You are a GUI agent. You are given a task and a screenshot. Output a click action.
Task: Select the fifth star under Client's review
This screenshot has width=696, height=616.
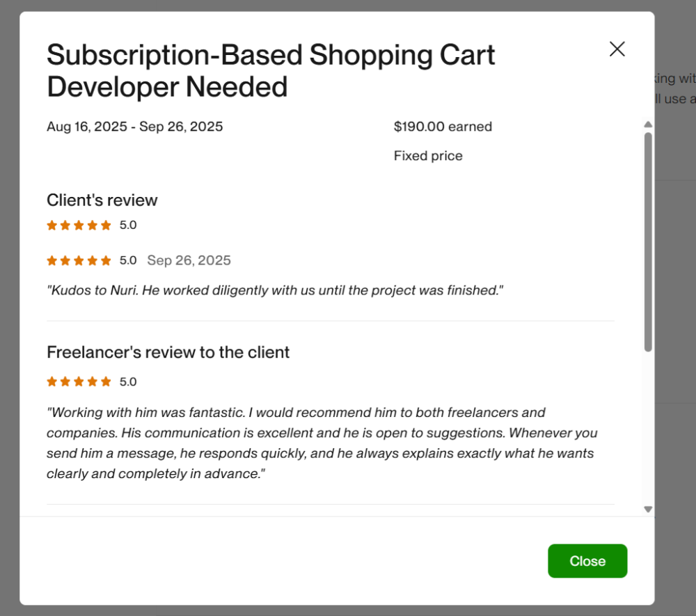click(x=105, y=225)
